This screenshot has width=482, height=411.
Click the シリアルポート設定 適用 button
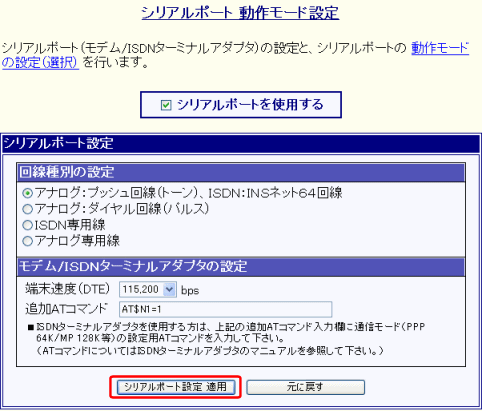point(176,387)
